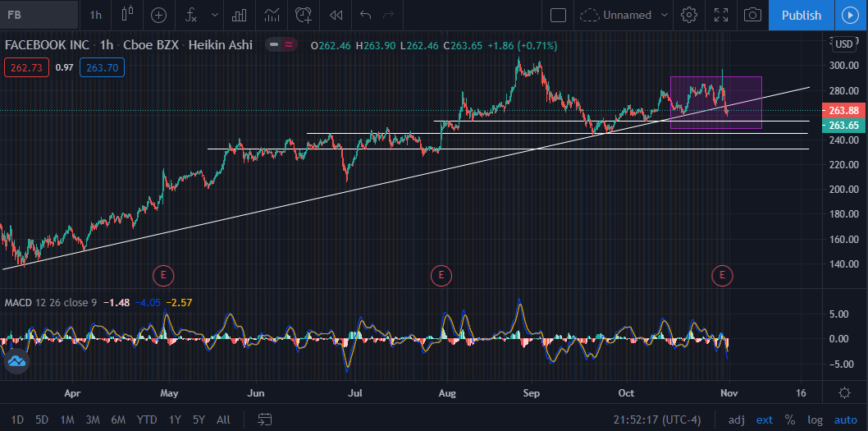The image size is (868, 431).
Task: Click the FB symbol search field
Action: 39,15
